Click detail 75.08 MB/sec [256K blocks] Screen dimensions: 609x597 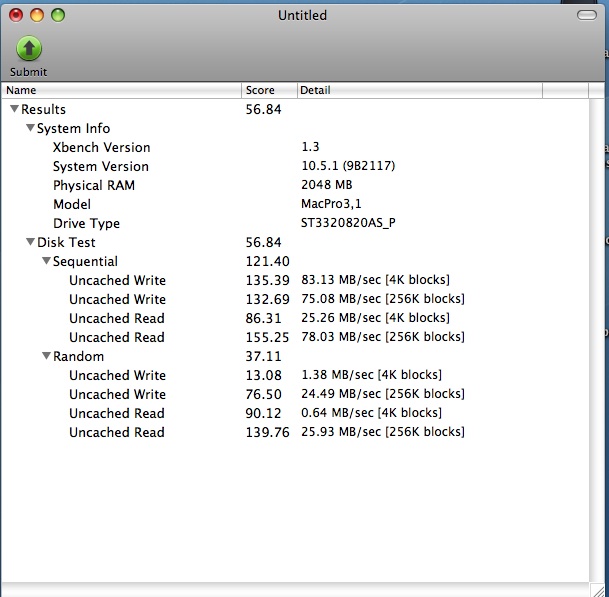click(383, 299)
